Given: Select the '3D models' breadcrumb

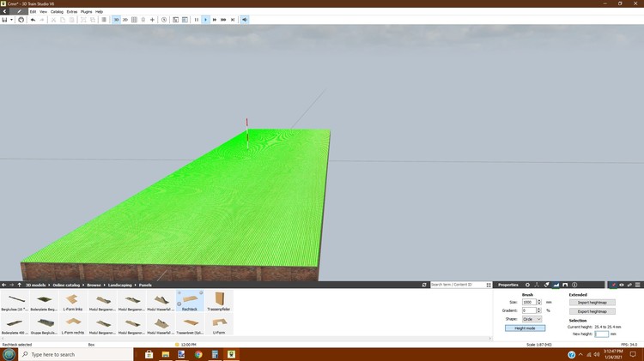Looking at the screenshot, I should pos(36,285).
